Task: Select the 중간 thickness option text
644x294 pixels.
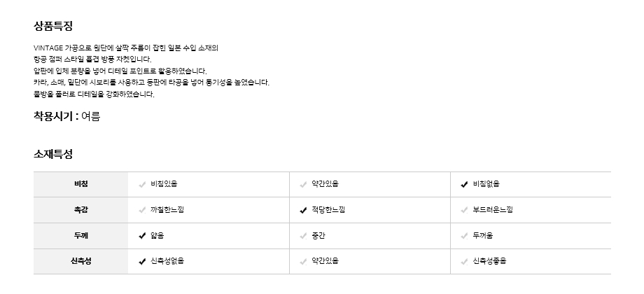Action: (319, 236)
